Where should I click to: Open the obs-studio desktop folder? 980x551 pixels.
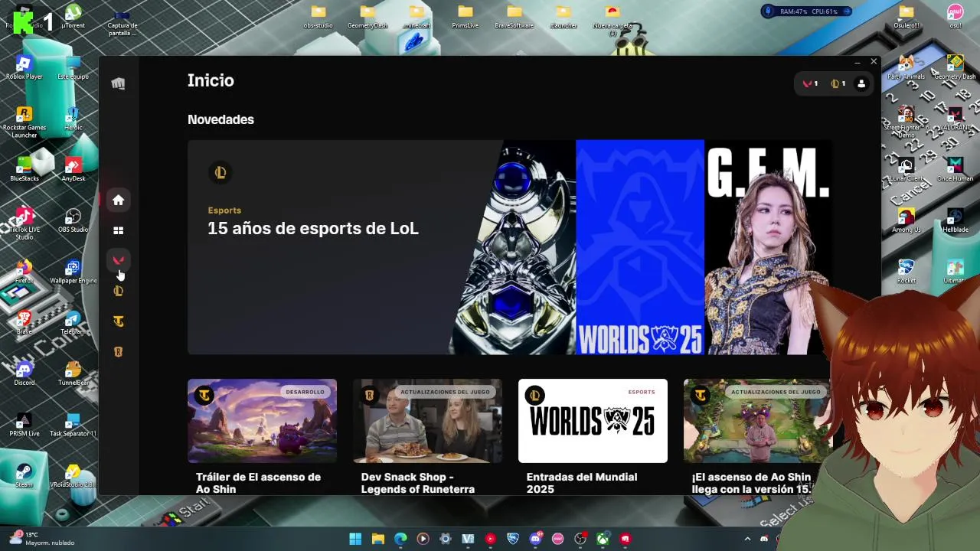coord(318,17)
